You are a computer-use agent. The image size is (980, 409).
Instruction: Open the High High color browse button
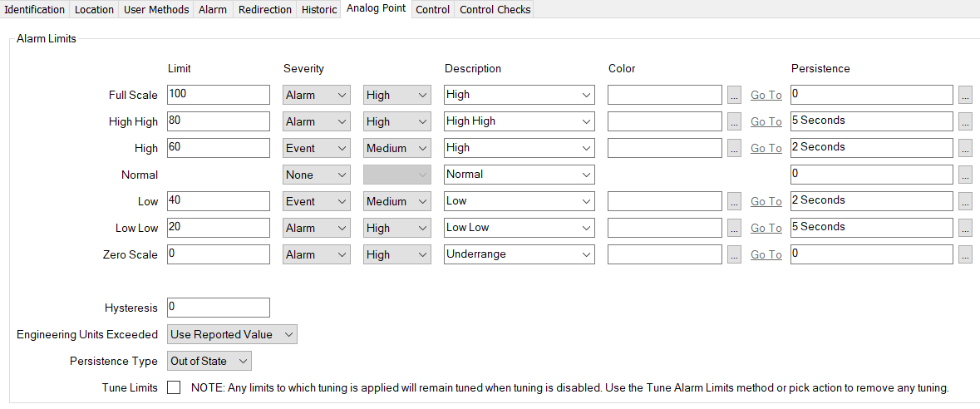734,121
